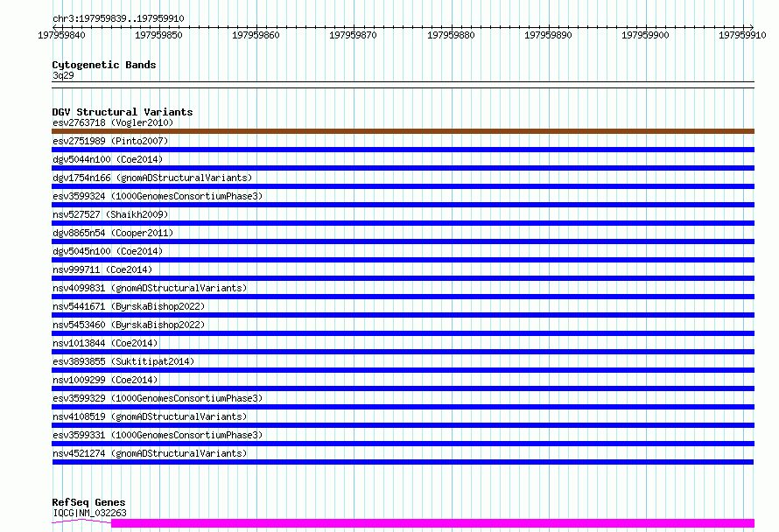Screen dimensions: 779x532
Task: Click ruler position 197959850
Action: tap(158, 35)
